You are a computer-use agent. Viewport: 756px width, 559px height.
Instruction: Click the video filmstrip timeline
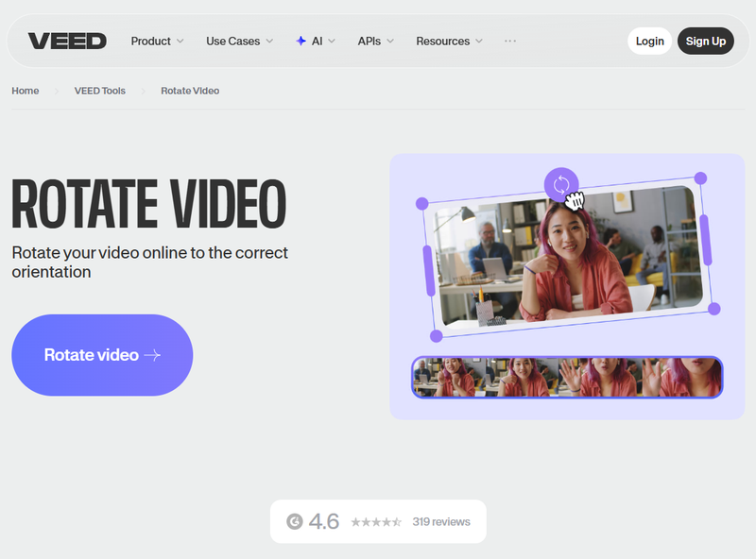[x=567, y=378]
